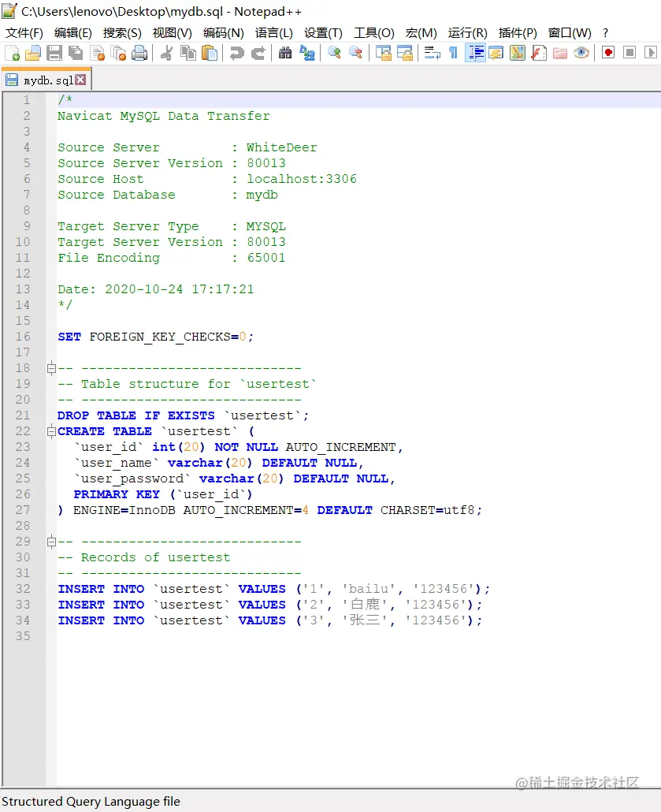Click the INSERT line containing 'bailu'

[273, 589]
